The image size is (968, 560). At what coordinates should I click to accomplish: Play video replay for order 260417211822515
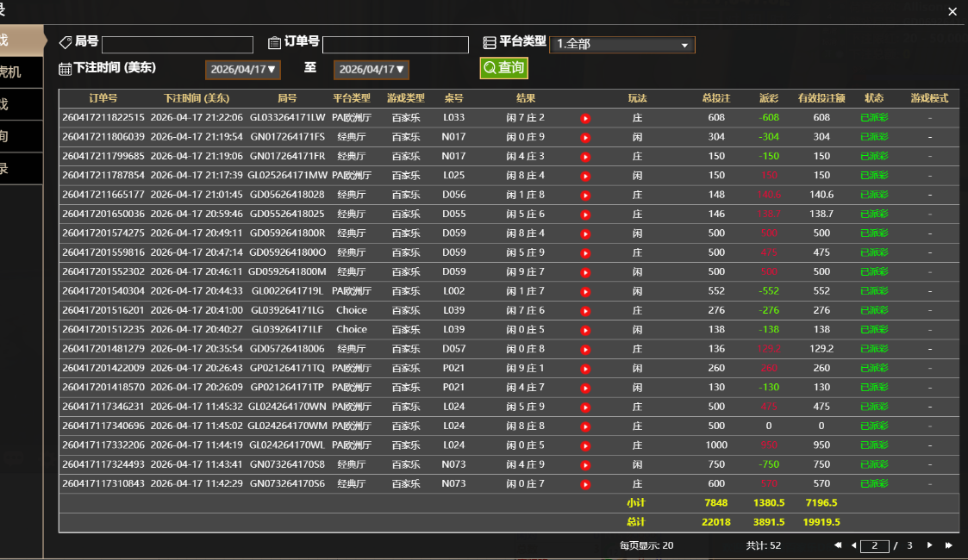tap(585, 118)
